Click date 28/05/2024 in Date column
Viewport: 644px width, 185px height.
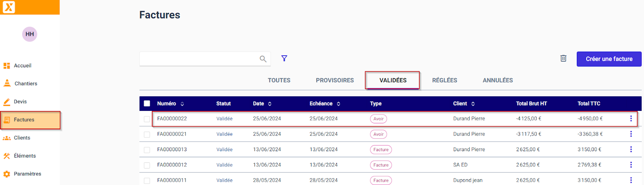(x=267, y=180)
